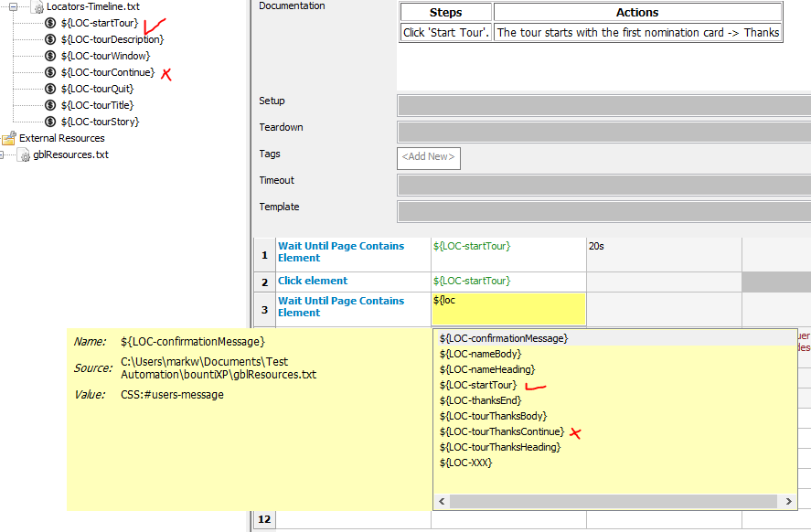Click row 1 ${LOC-startTour} argument cell
811x532 pixels.
point(508,254)
